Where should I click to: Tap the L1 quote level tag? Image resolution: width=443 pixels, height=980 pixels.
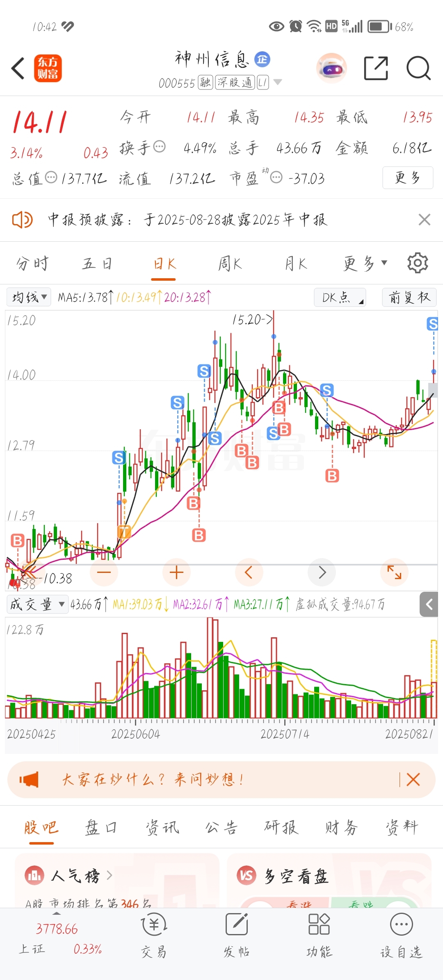[263, 82]
